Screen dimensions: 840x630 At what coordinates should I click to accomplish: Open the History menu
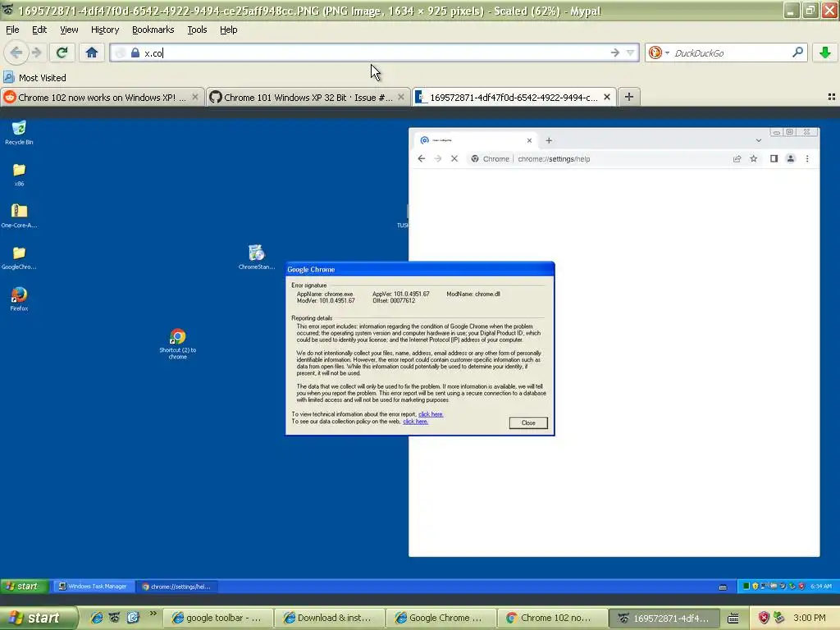point(104,30)
